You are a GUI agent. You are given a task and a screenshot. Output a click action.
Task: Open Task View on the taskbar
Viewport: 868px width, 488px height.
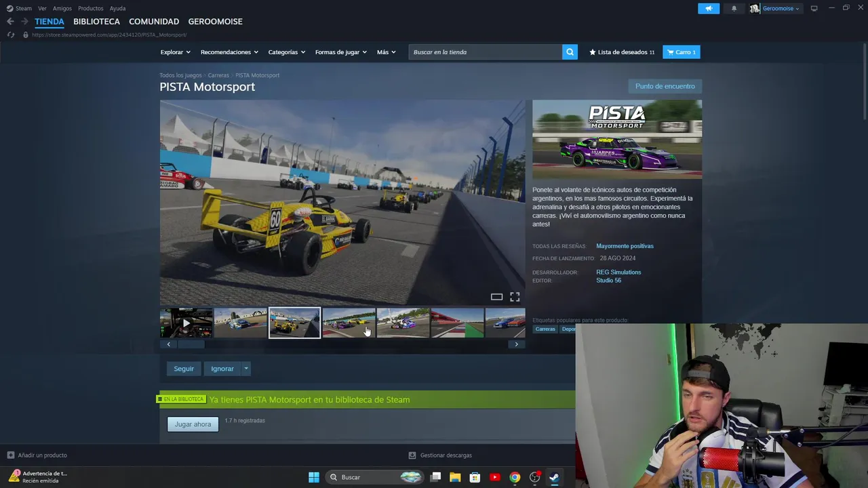pyautogui.click(x=436, y=477)
